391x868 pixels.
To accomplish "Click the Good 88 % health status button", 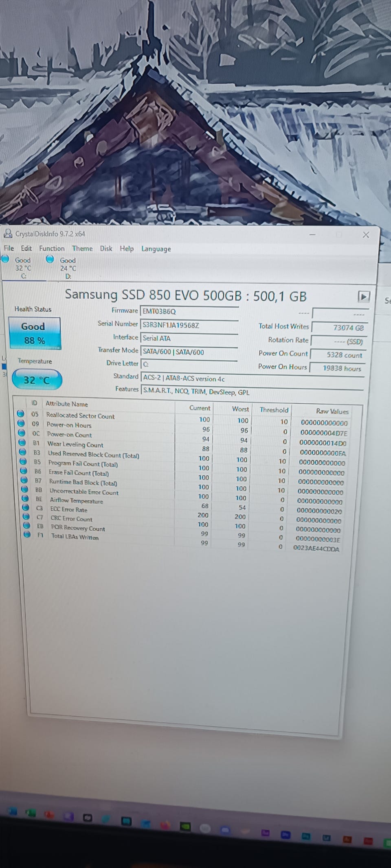I will 35,333.
